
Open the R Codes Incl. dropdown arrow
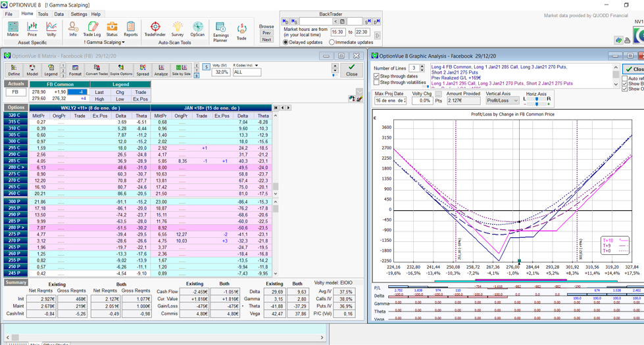pyautogui.click(x=257, y=65)
